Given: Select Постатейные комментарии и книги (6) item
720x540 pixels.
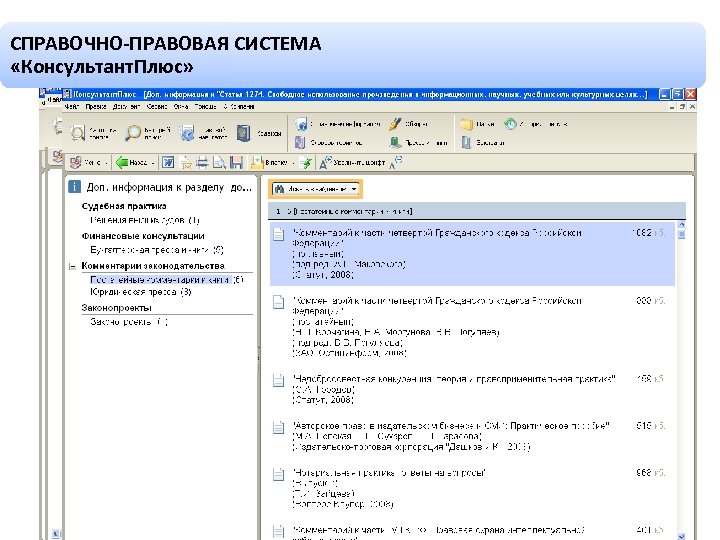Looking at the screenshot, I should pos(167,280).
